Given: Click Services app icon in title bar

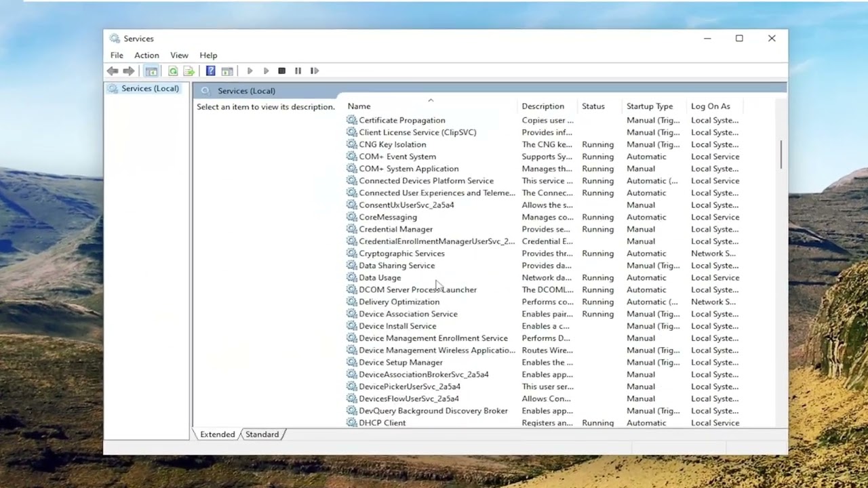Looking at the screenshot, I should pyautogui.click(x=115, y=39).
